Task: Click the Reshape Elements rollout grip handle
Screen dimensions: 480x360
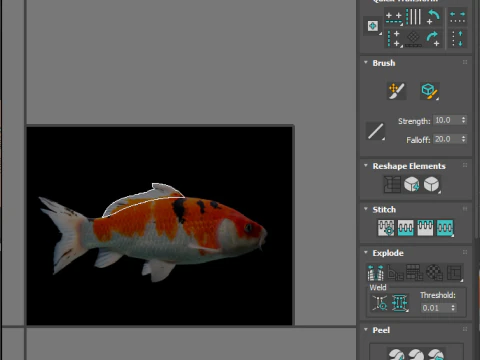Action: point(465,165)
